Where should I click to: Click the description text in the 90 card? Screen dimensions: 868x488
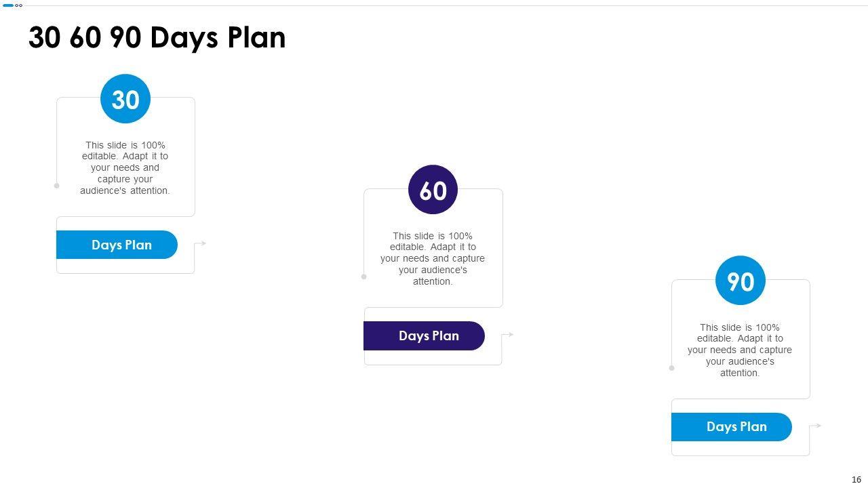tap(740, 350)
